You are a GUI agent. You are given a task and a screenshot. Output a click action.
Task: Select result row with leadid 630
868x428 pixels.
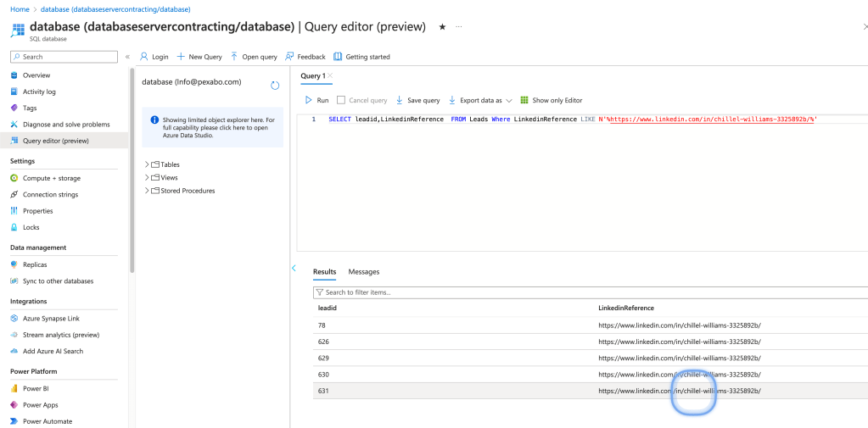tap(590, 375)
